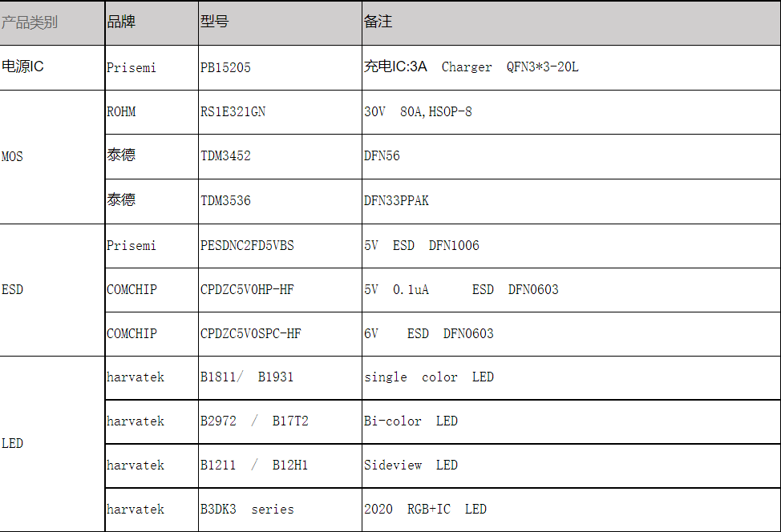Click the TDM3452 model cell
The height and width of the screenshot is (532, 781).
(281, 156)
